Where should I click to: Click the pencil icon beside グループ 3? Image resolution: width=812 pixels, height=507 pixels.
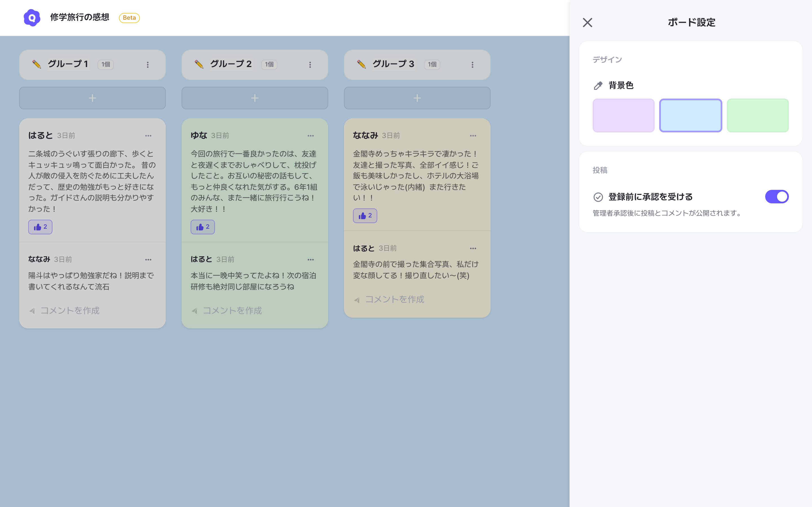pos(361,64)
